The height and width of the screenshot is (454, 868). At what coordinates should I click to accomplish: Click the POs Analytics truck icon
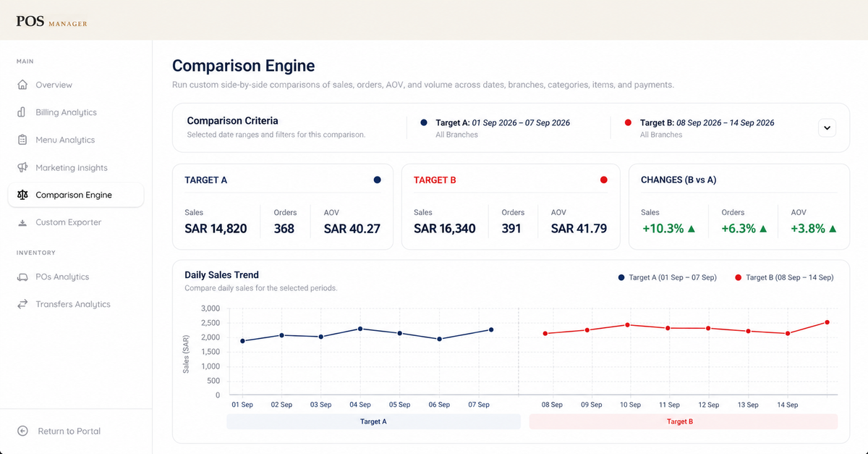pyautogui.click(x=22, y=277)
